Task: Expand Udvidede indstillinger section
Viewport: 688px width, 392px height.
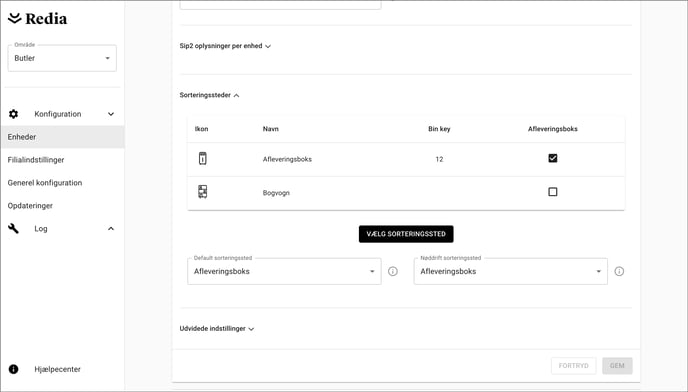Action: click(217, 328)
